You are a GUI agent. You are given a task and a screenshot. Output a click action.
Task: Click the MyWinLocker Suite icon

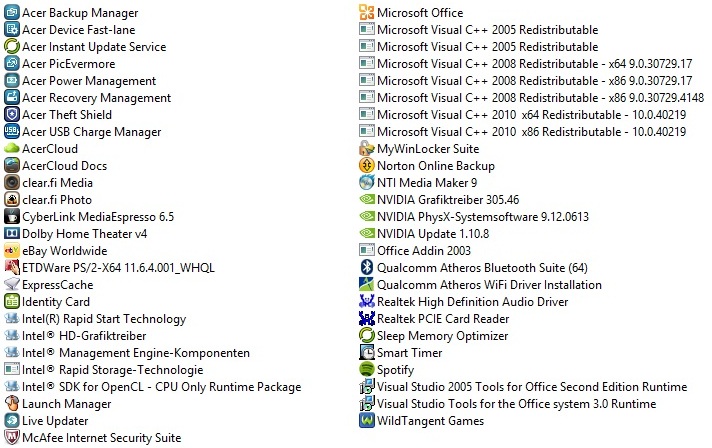pos(366,149)
